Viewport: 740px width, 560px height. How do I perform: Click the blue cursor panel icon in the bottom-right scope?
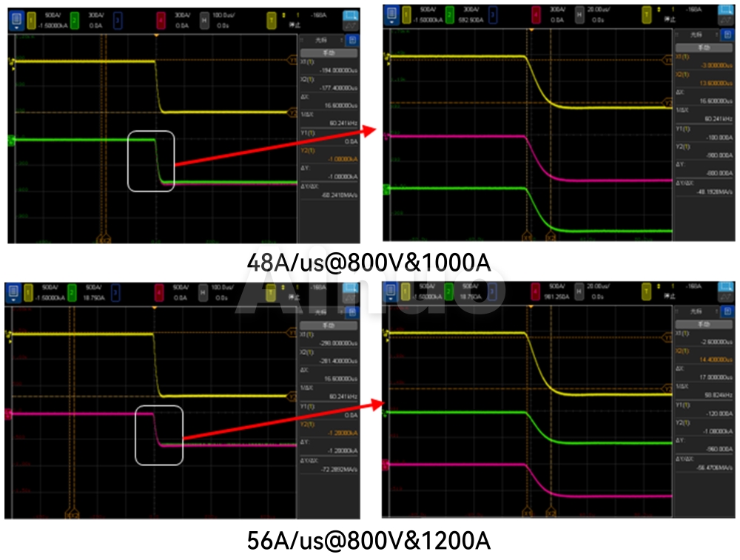[x=727, y=311]
